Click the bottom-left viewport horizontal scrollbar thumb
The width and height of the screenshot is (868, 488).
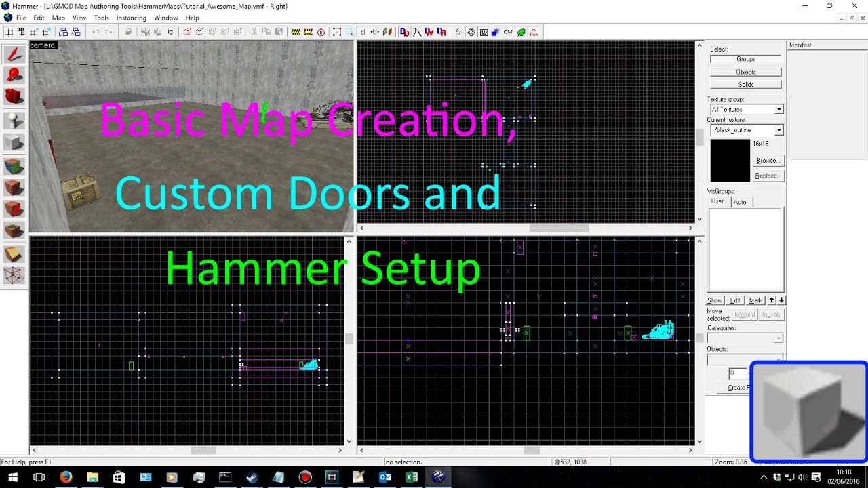coord(203,450)
